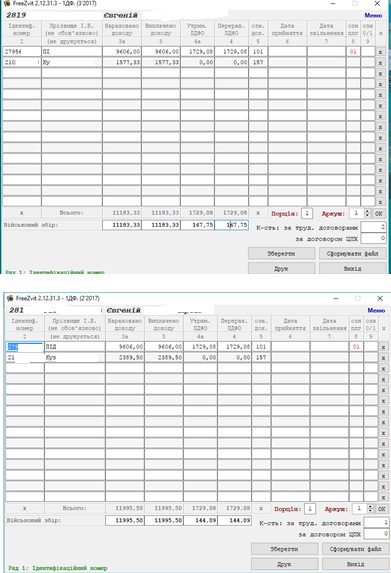Delete row with income 1577,33 via x icon
The image size is (391, 573).
click(380, 62)
